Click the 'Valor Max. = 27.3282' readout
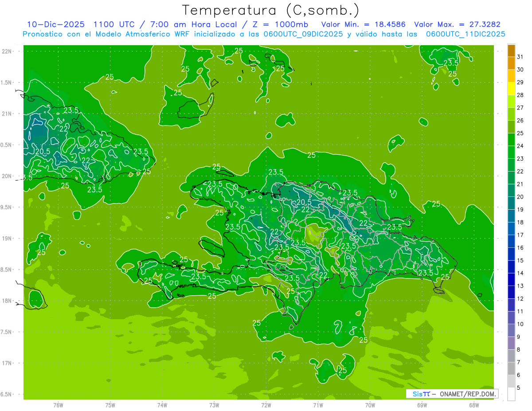Image resolution: width=532 pixels, height=411 pixels. coord(457,24)
